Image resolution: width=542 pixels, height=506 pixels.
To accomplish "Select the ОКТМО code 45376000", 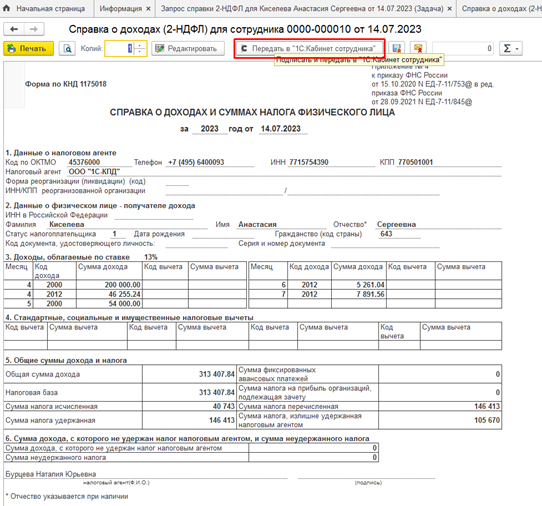I will click(84, 162).
